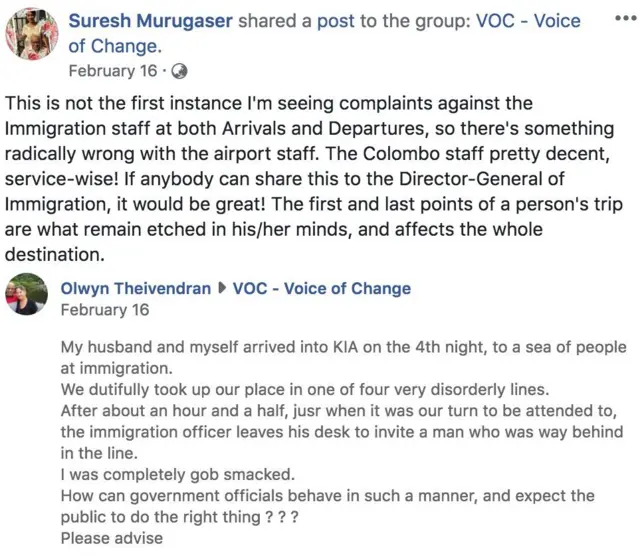
Task: Click the "My husband and myself arrived" line
Action: 343,348
